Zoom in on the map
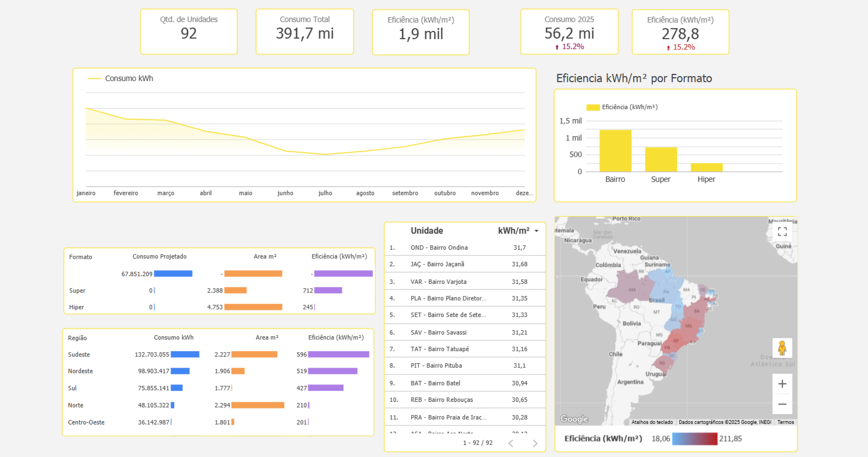 pos(782,384)
